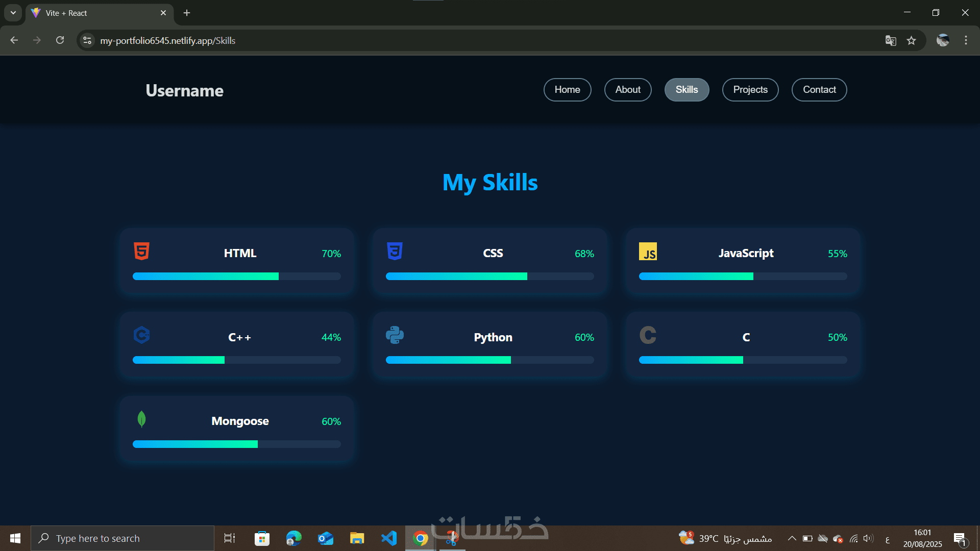Bookmark this page with star icon
Screen dimensions: 980x551
pos(911,41)
